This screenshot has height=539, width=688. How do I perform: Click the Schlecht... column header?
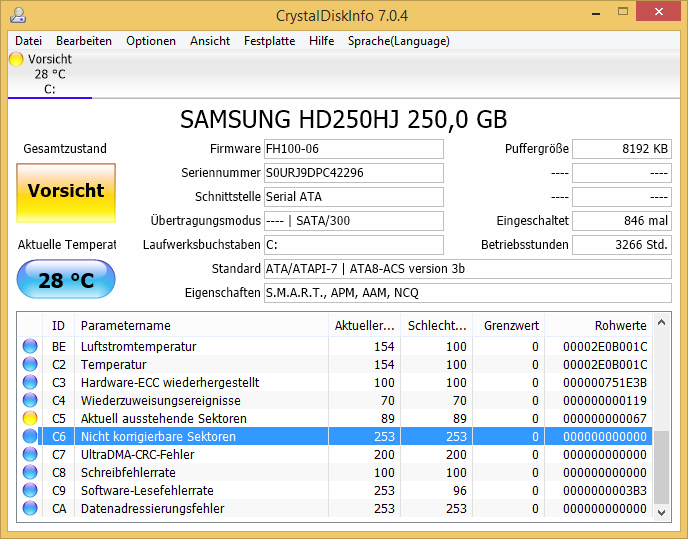pos(437,325)
